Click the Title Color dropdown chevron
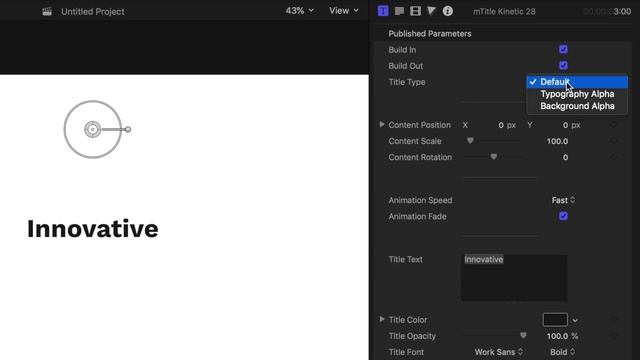The width and height of the screenshot is (640, 360). (x=575, y=320)
